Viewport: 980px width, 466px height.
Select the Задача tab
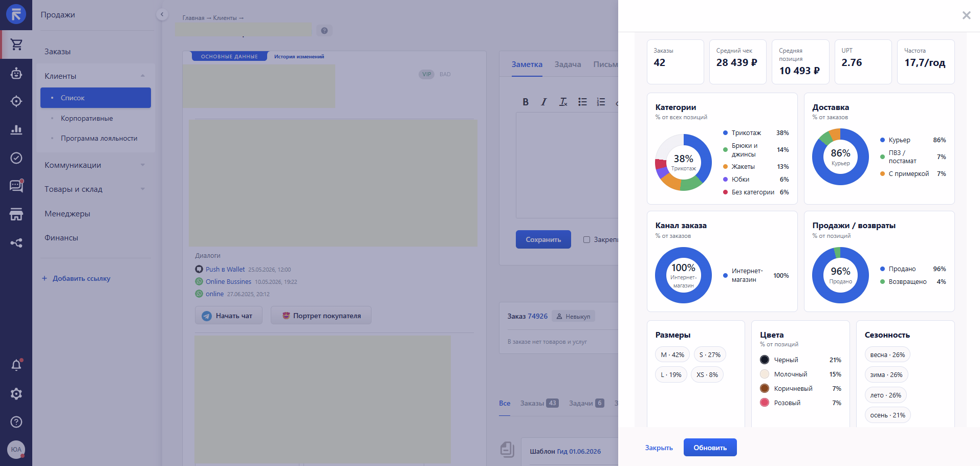pos(568,64)
